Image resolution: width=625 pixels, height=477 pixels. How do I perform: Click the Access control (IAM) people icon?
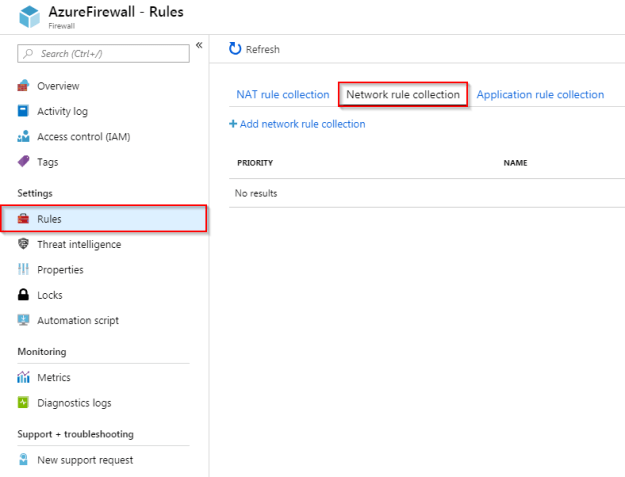(23, 136)
